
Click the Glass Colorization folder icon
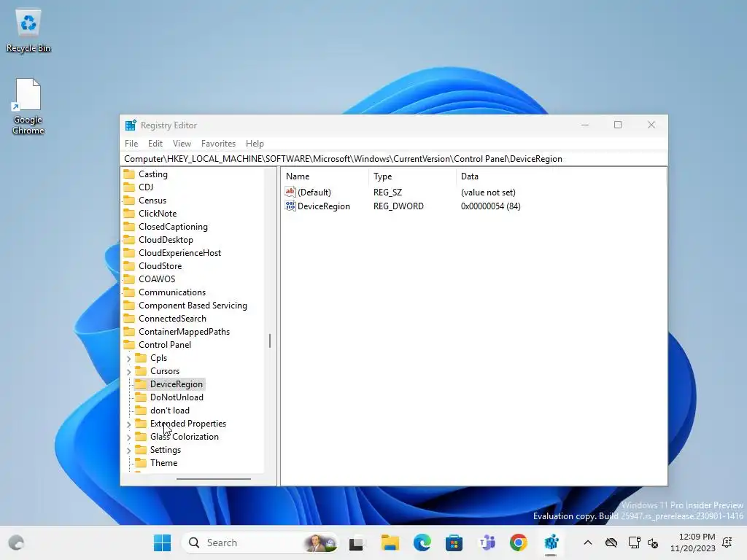(x=141, y=436)
